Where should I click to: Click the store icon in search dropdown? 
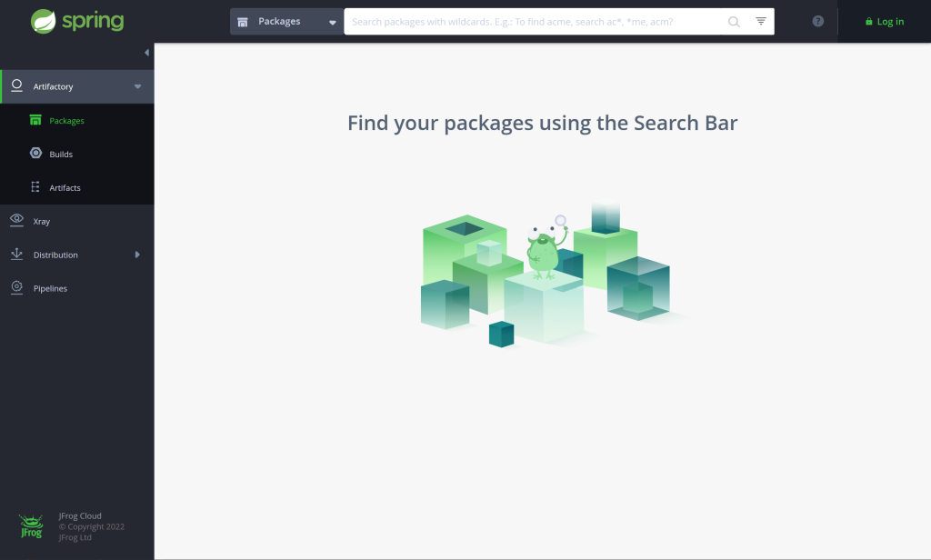pos(242,22)
